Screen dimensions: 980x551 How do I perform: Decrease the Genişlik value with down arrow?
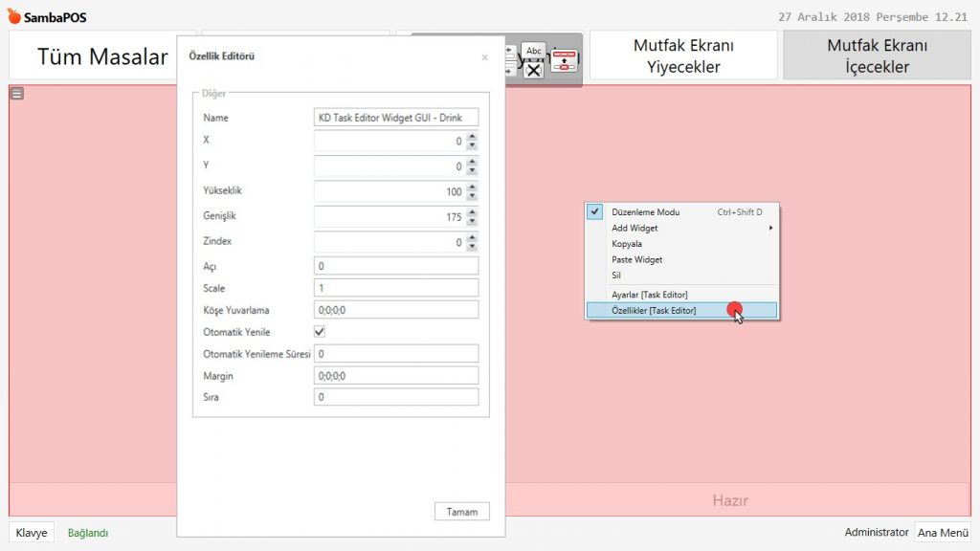(x=472, y=222)
